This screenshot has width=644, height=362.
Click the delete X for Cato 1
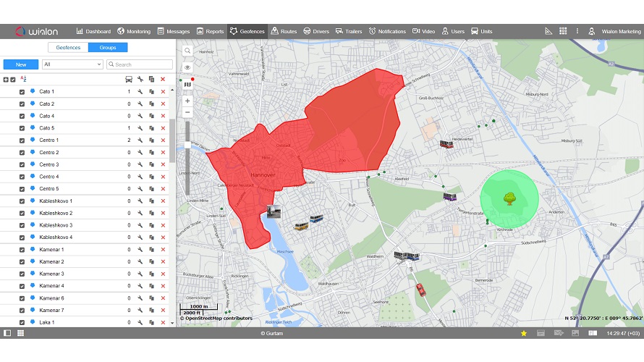pyautogui.click(x=163, y=92)
